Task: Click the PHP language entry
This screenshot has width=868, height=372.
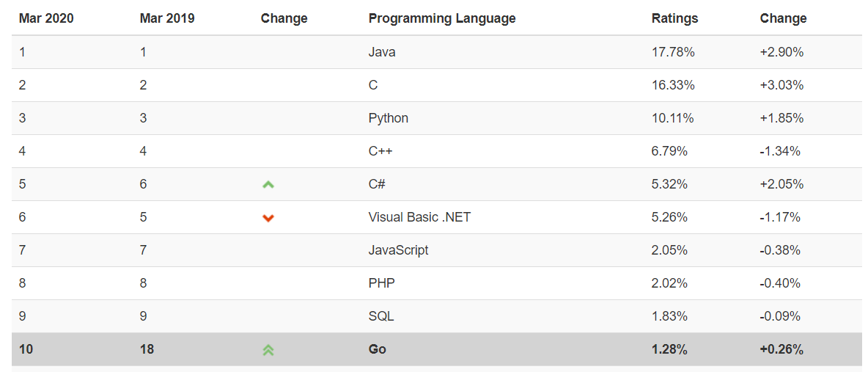Action: [x=381, y=283]
